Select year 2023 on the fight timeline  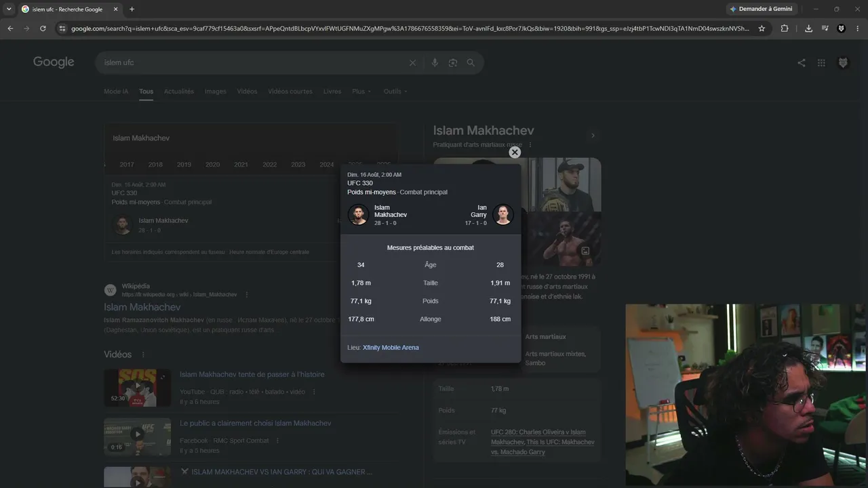pos(298,165)
